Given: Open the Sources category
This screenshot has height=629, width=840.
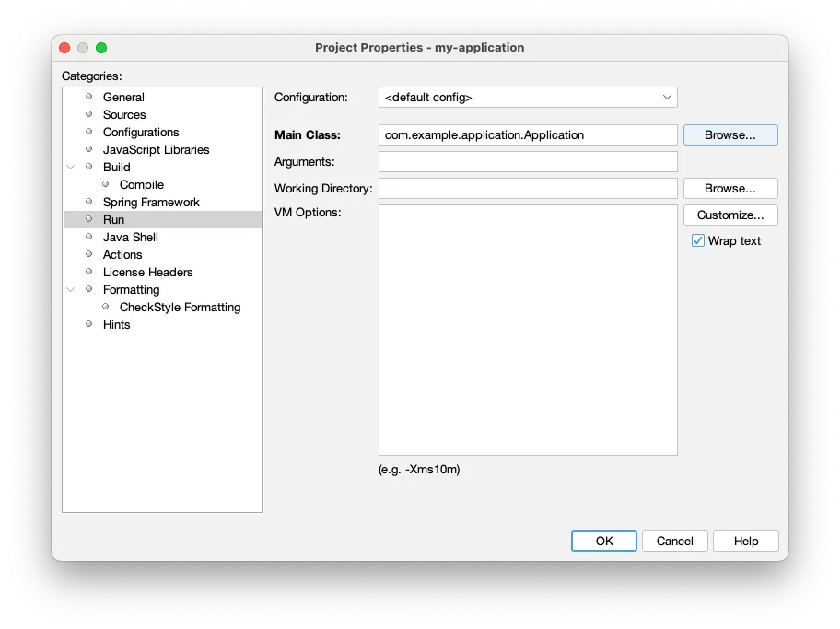Looking at the screenshot, I should click(124, 114).
